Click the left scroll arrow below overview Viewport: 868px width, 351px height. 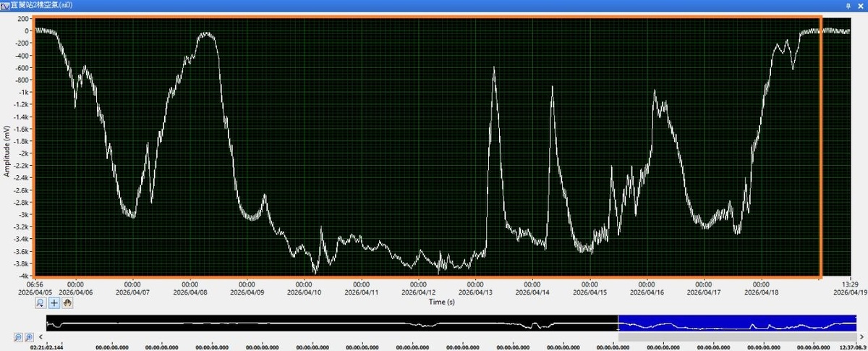[41, 337]
